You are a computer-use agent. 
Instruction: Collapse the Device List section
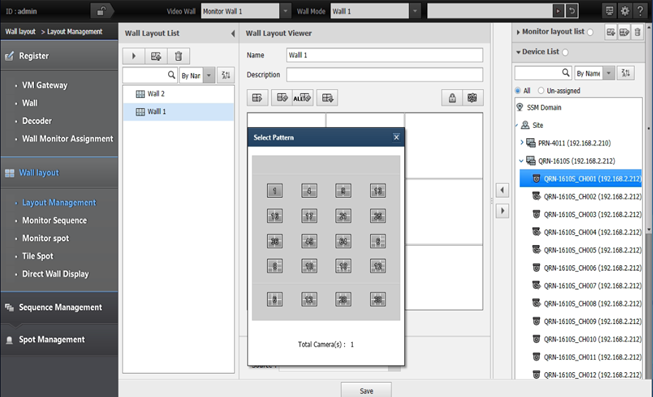click(x=518, y=52)
